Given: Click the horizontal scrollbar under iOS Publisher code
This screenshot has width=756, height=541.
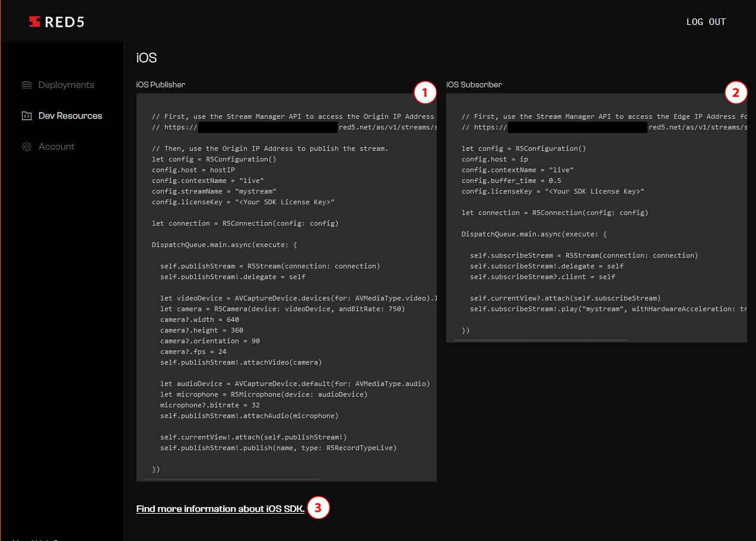Looking at the screenshot, I should click(x=232, y=479).
